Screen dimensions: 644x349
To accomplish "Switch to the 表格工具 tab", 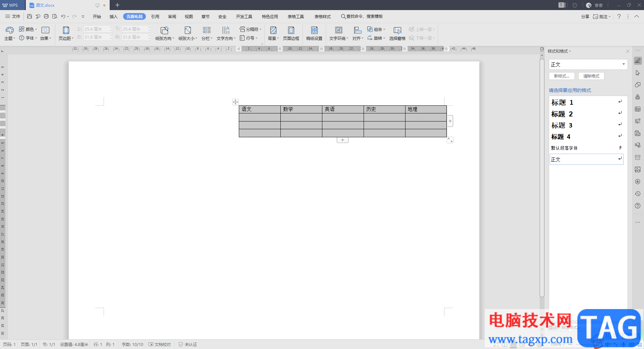I will (x=296, y=16).
